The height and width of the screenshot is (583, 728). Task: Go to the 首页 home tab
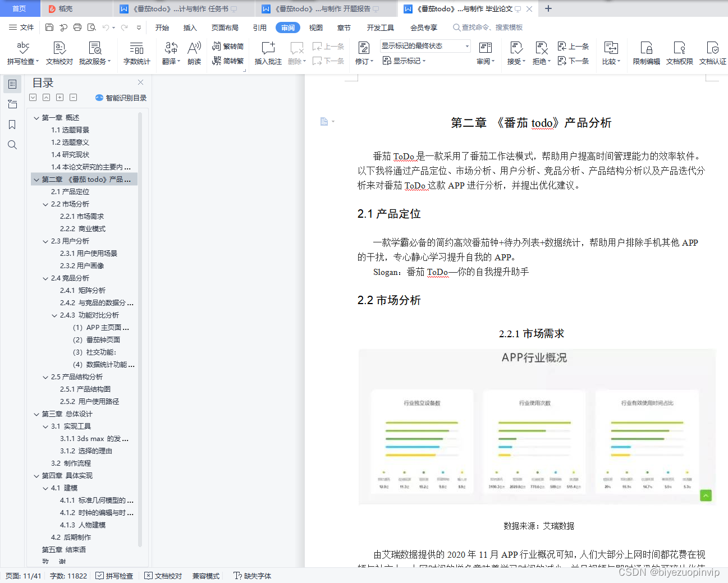19,8
